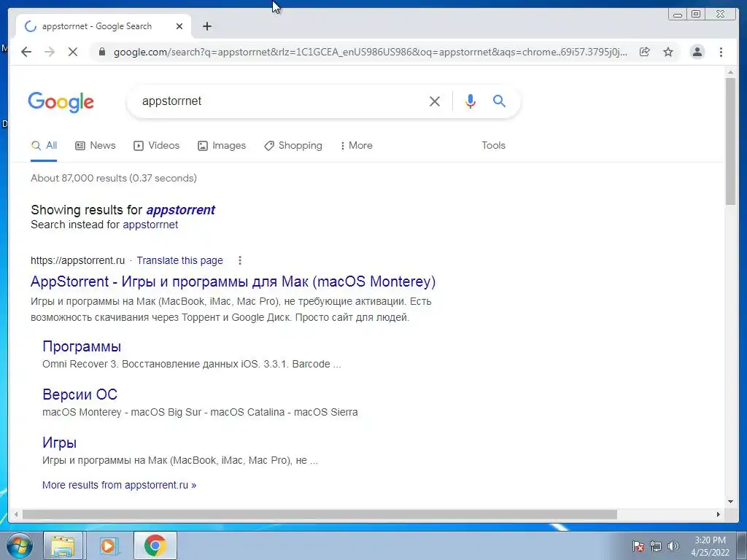Switch to Shopping results
747x560 pixels.
point(293,146)
